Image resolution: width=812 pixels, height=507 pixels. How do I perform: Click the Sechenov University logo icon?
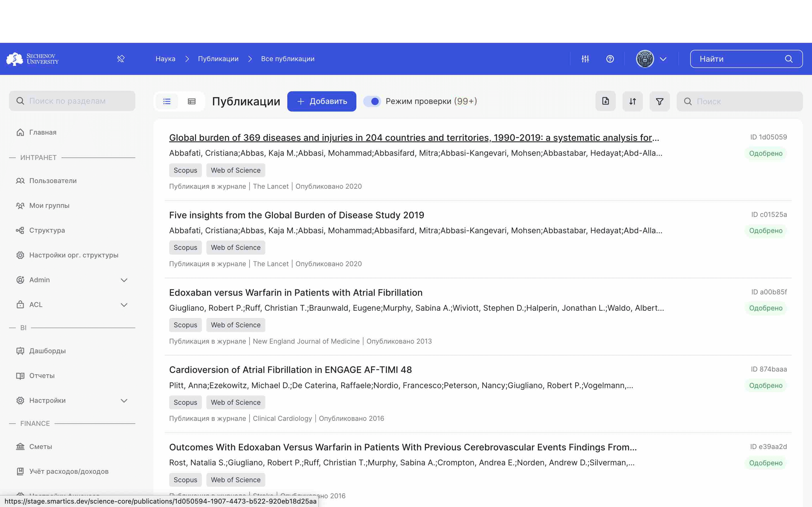pos(14,58)
